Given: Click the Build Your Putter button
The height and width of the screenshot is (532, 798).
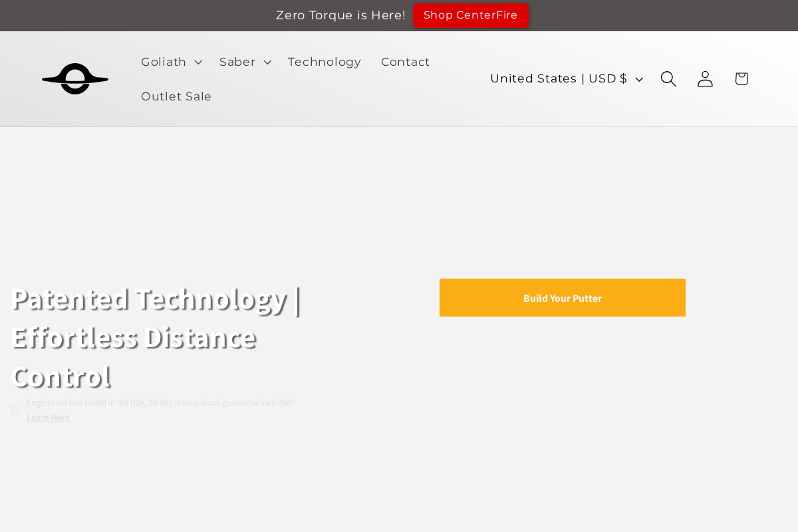Looking at the screenshot, I should (562, 297).
